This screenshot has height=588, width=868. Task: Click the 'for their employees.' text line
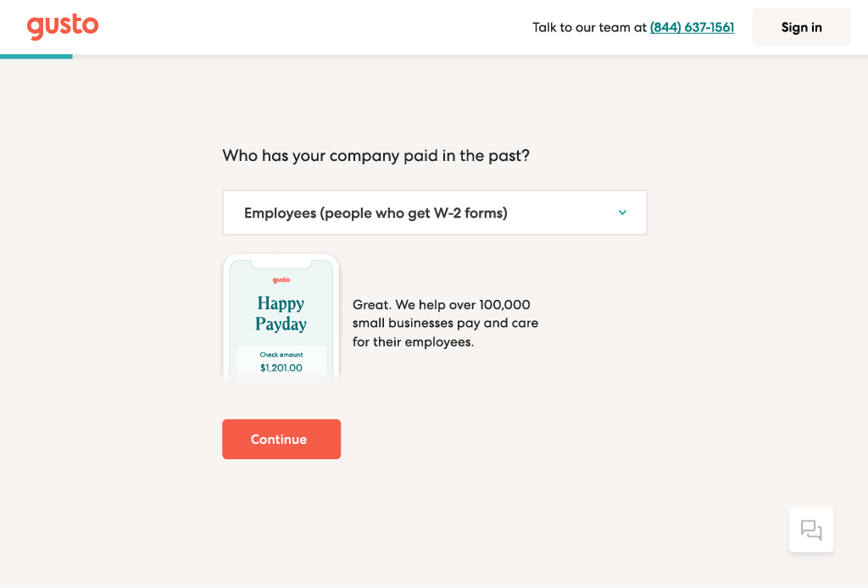pyautogui.click(x=413, y=342)
